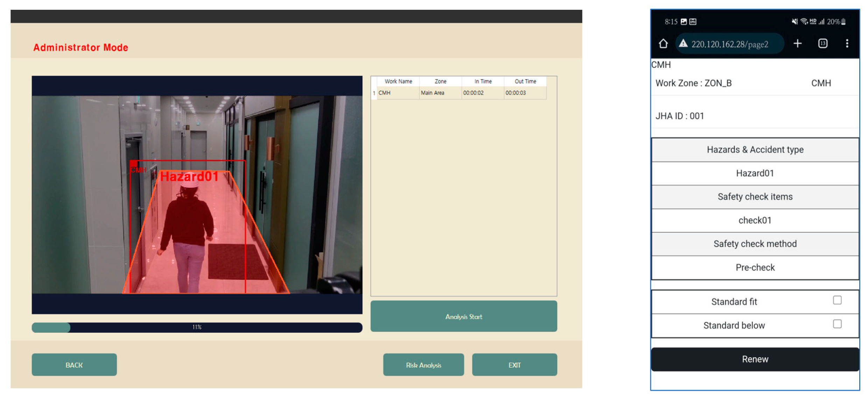
Task: Tap the insecure site warning triangle icon
Action: (683, 44)
